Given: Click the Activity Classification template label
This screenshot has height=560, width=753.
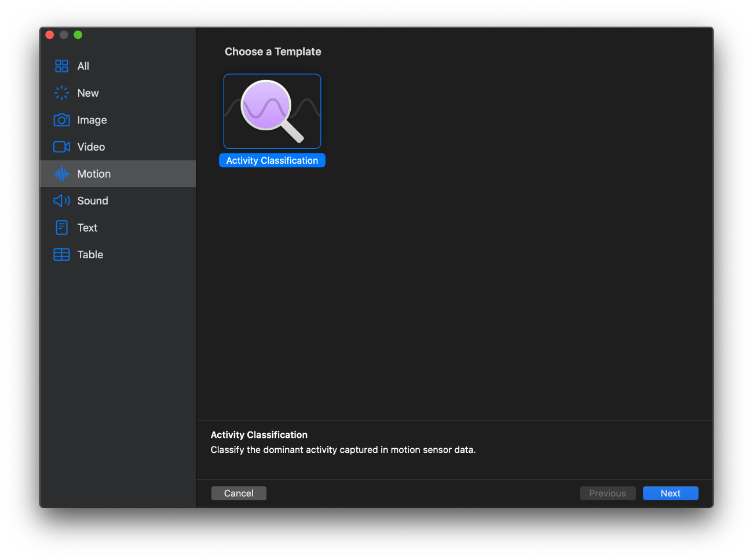Looking at the screenshot, I should [272, 160].
